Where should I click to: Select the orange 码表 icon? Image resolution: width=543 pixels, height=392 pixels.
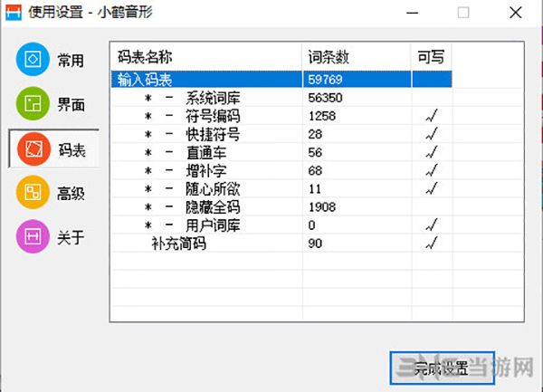(x=33, y=148)
